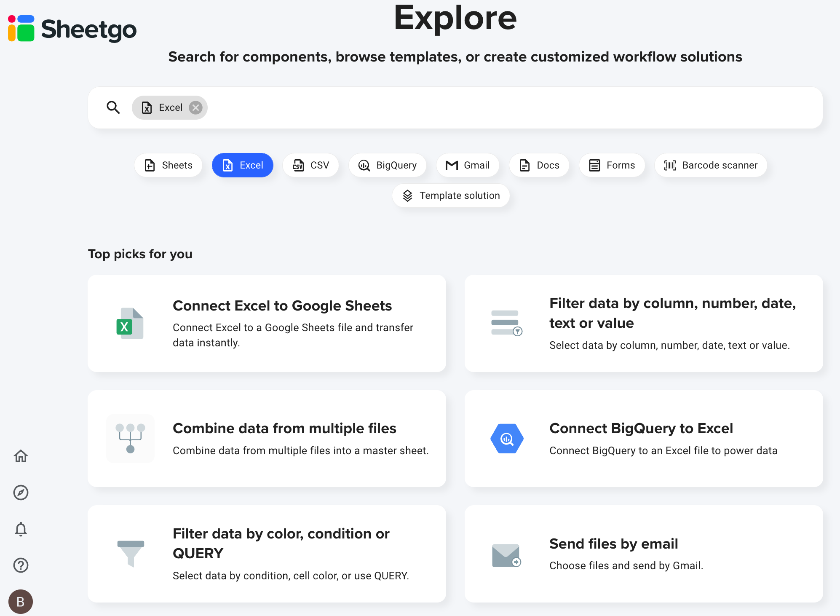The height and width of the screenshot is (616, 840).
Task: Click 'Connect BigQuery to an Excel file' description
Action: point(663,450)
